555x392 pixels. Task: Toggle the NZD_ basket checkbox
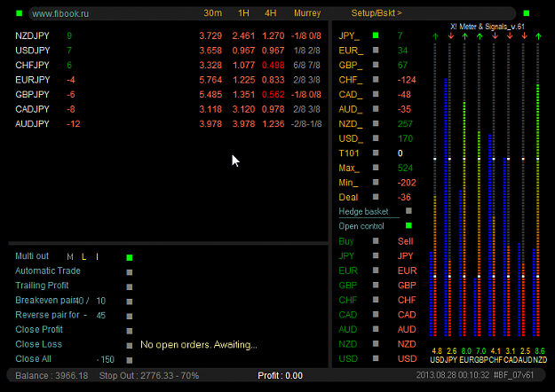tap(376, 123)
